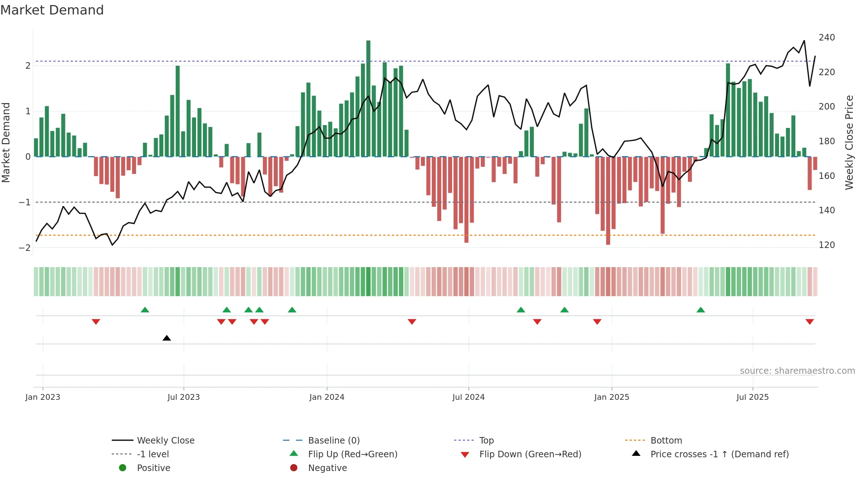Toggle Bottom legend entry
Viewport: 868px width, 488px height.
[654, 440]
